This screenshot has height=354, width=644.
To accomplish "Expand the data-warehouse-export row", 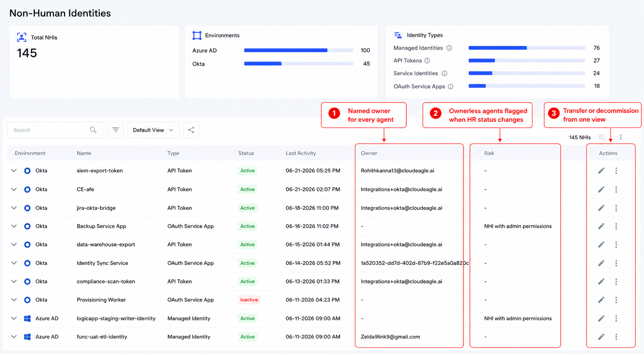I will point(14,244).
